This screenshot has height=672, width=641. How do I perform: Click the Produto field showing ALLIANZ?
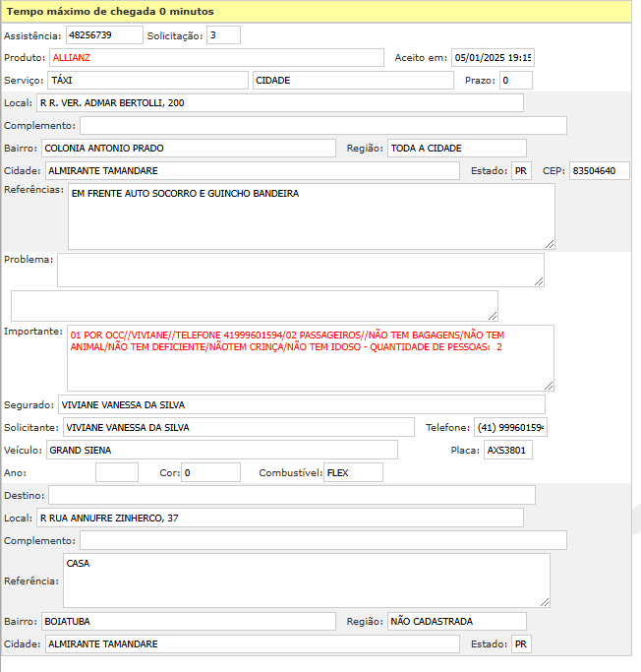pos(215,58)
